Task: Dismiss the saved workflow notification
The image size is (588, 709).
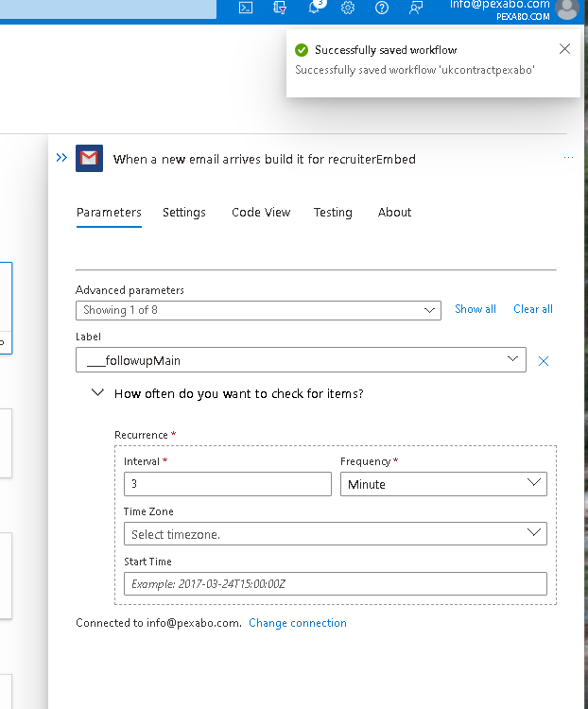Action: tap(564, 49)
